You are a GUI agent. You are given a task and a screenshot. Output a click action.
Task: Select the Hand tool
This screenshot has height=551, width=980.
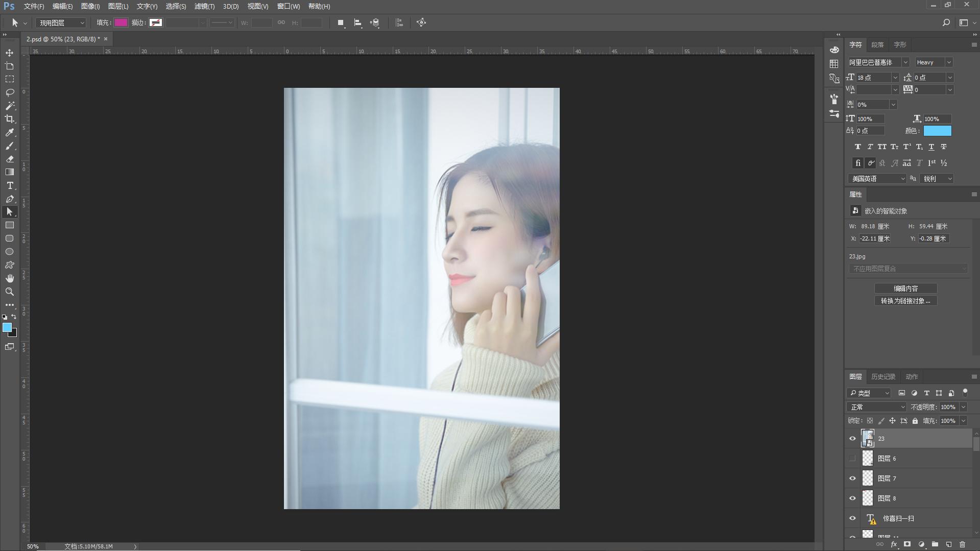point(10,278)
